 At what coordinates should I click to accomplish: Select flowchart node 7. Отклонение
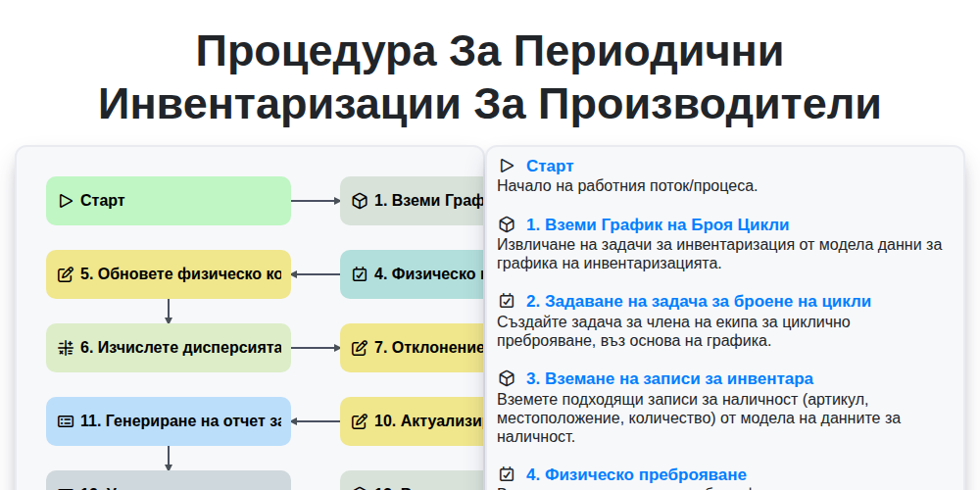pyautogui.click(x=413, y=348)
